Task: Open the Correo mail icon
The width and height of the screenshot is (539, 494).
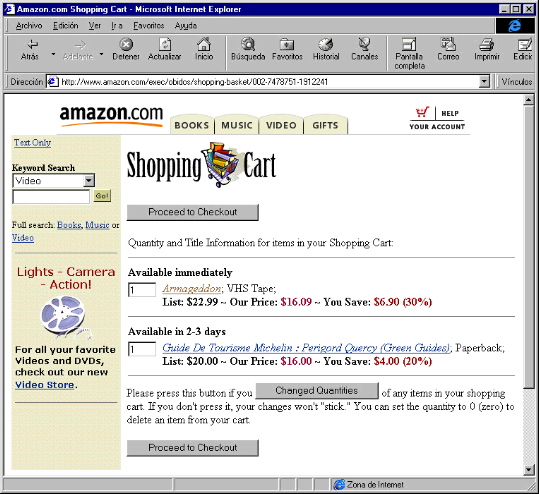Action: (x=448, y=44)
